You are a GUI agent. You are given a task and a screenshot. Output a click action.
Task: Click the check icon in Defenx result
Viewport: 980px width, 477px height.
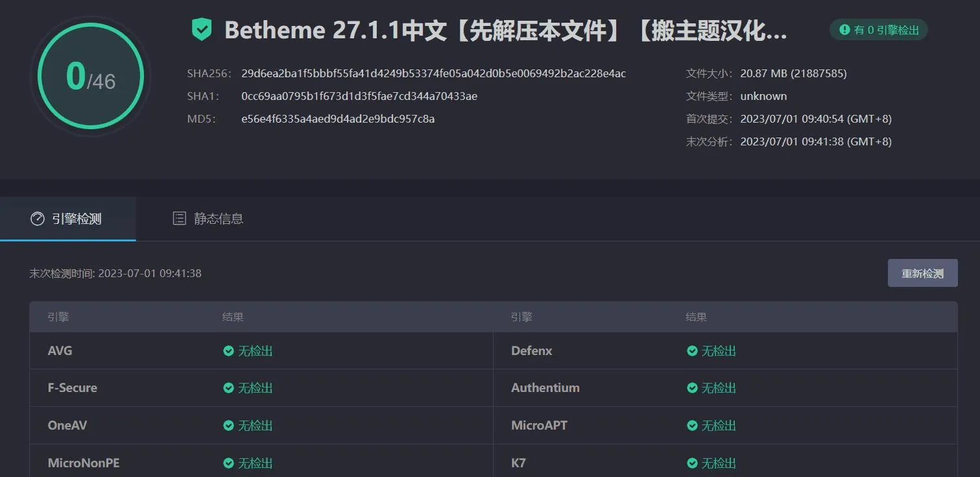click(x=692, y=351)
